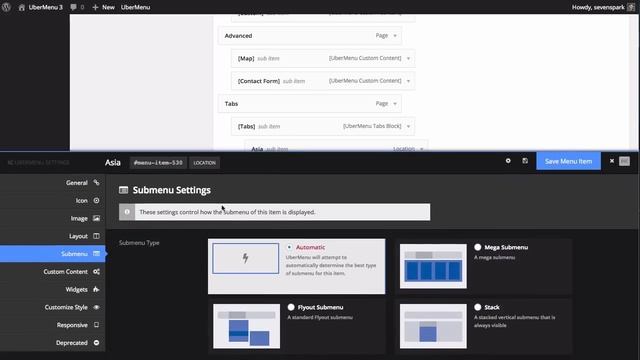
Task: Click the New content plus button
Action: [103, 7]
